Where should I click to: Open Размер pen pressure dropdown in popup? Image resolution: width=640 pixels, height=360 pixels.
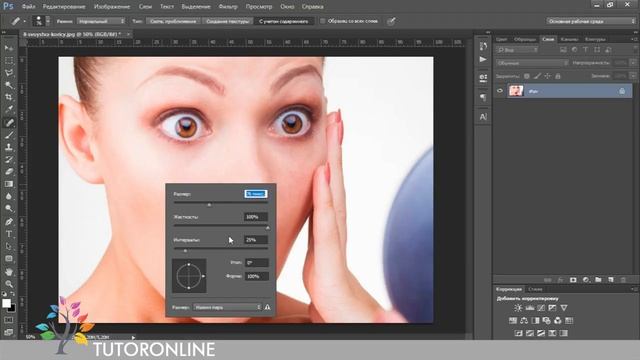pos(227,307)
